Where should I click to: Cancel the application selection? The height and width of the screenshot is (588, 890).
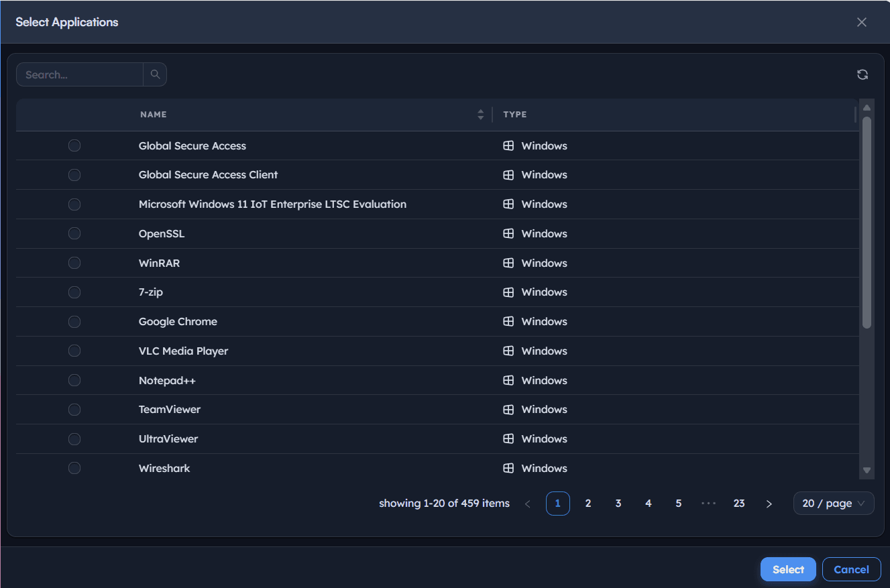852,569
